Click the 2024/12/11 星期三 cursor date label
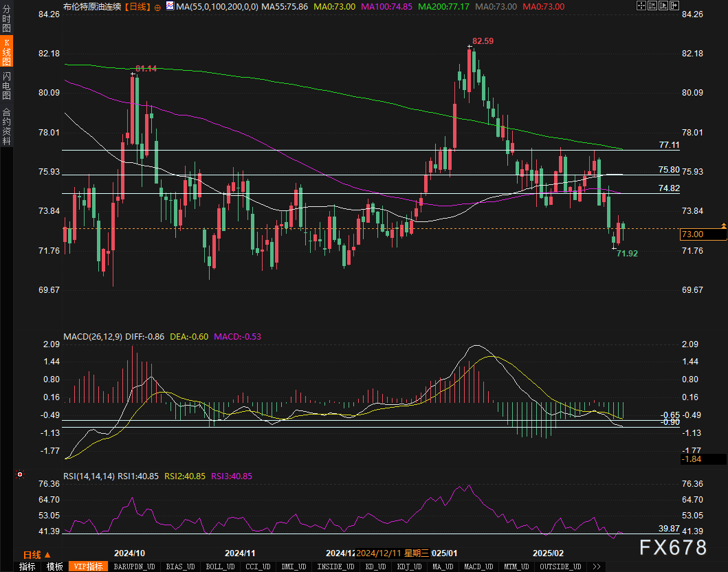 pyautogui.click(x=393, y=553)
